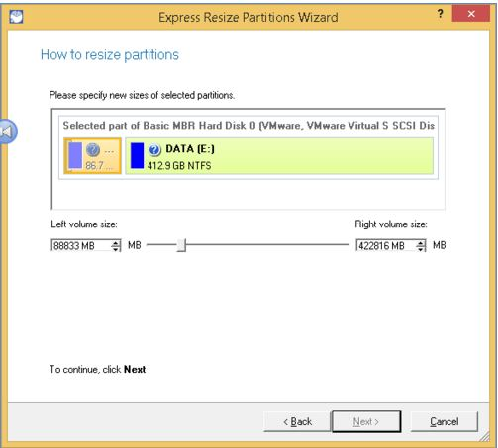Screen dimensions: 498x448
Task: Decrease right volume size with down arrow
Action: 421,249
